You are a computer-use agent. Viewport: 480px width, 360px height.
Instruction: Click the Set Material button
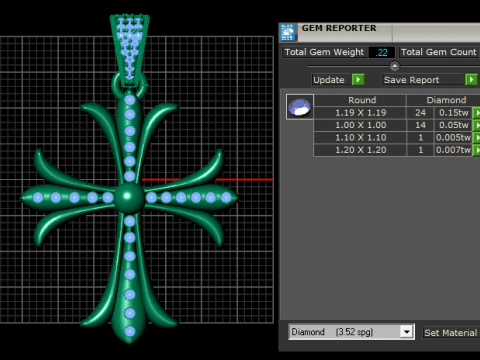click(x=451, y=333)
